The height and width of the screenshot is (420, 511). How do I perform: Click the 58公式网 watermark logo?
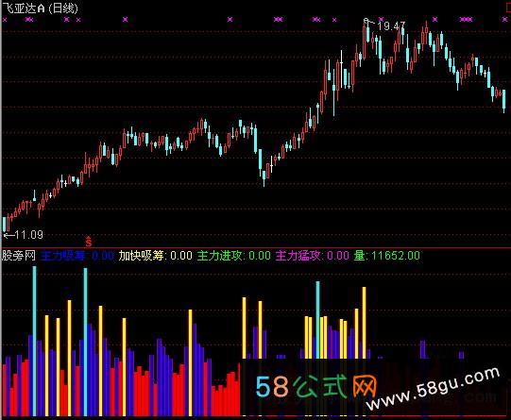(x=315, y=387)
